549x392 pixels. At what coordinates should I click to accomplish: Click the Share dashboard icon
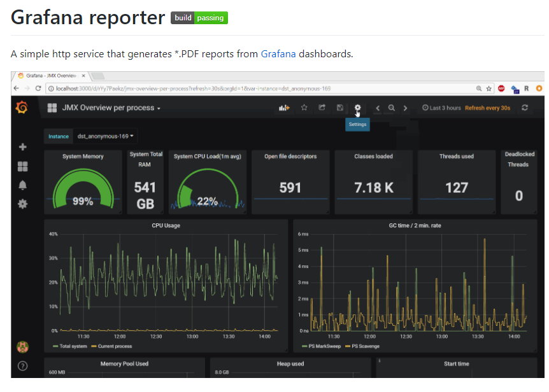[x=322, y=108]
